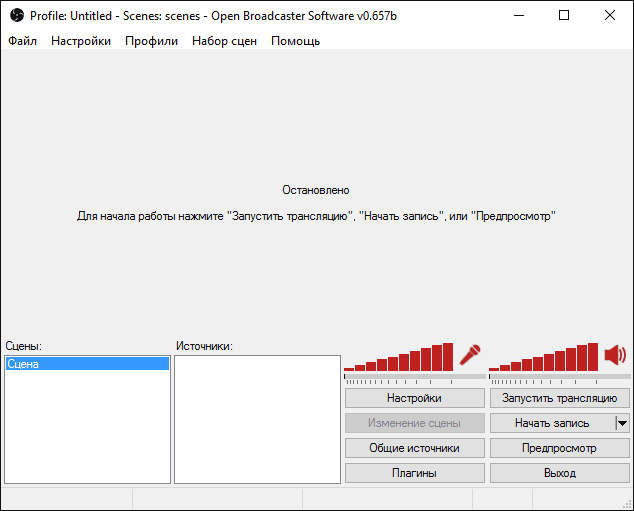Adjust the desktop speaker volume bar meter
The width and height of the screenshot is (634, 511).
pyautogui.click(x=543, y=357)
